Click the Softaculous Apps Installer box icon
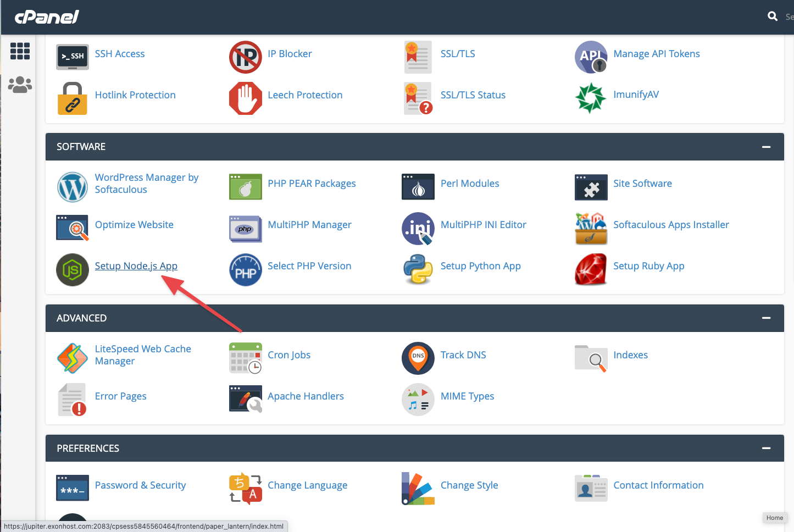This screenshot has height=532, width=794. [x=591, y=229]
